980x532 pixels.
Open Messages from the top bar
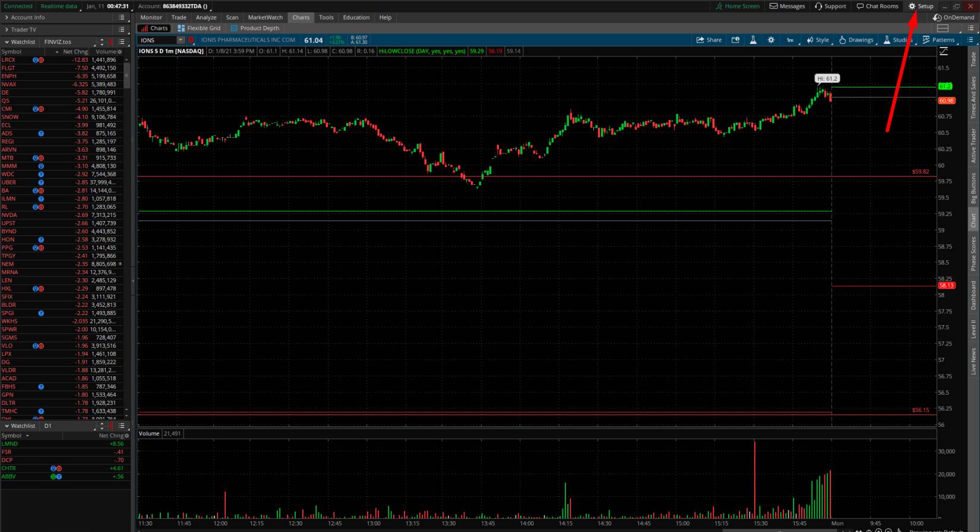click(x=787, y=6)
